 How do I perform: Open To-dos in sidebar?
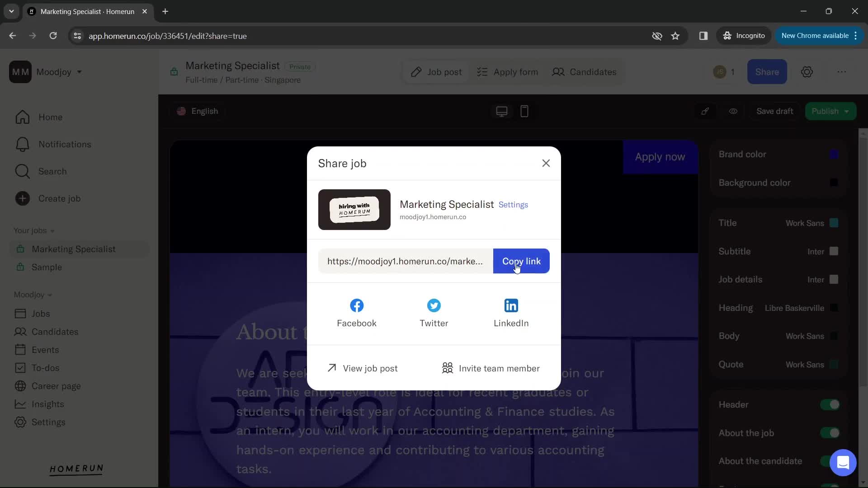point(37,368)
